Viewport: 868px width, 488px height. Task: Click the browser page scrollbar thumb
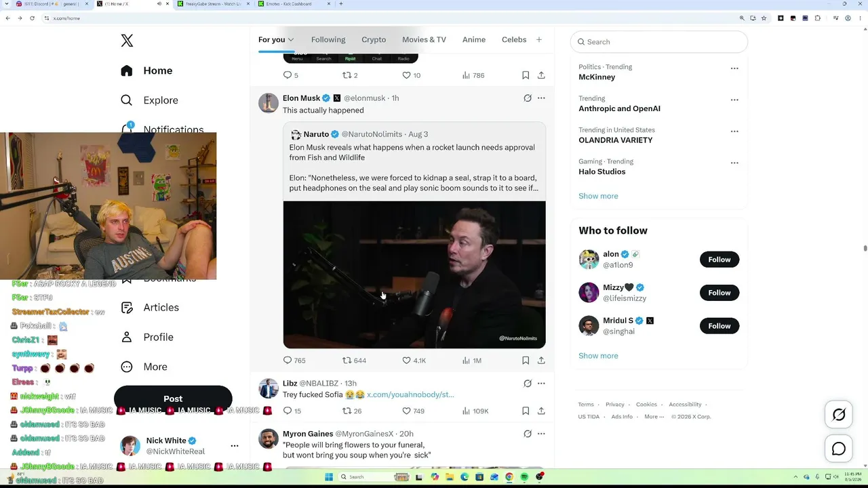(x=865, y=248)
